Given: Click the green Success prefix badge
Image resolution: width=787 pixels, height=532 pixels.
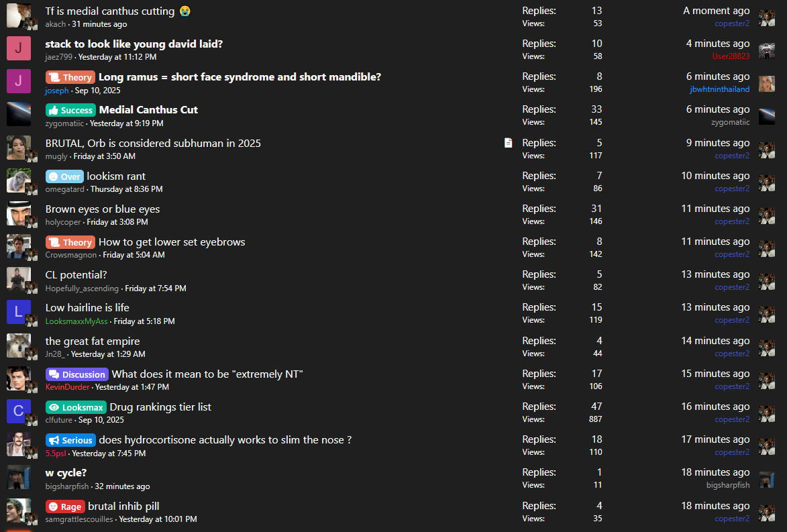Looking at the screenshot, I should coord(70,111).
